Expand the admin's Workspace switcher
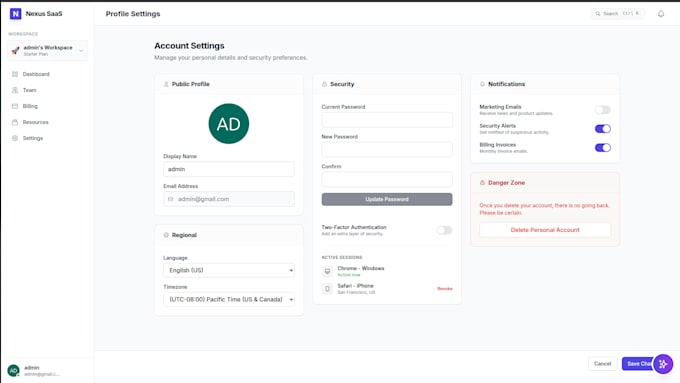The height and width of the screenshot is (383, 680). coord(47,51)
